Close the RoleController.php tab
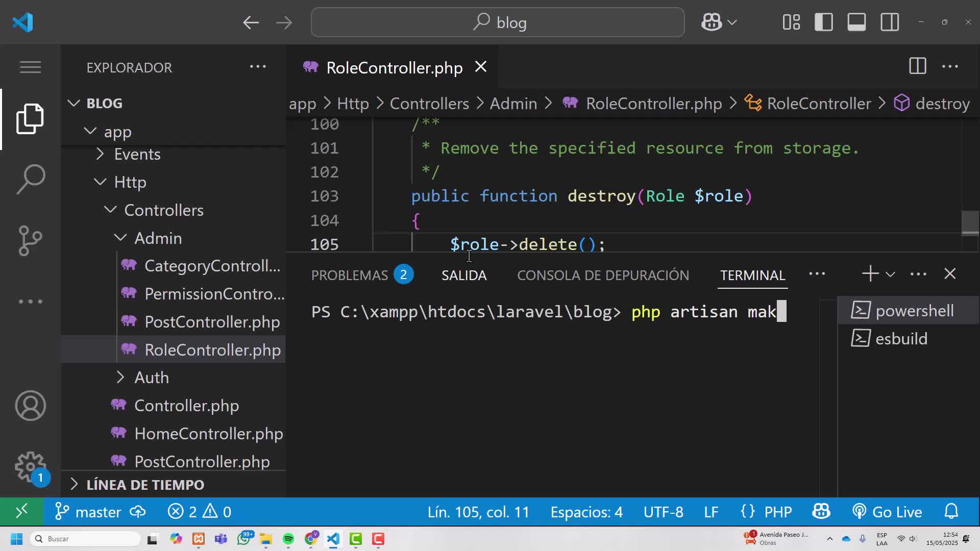This screenshot has height=551, width=980. (481, 67)
